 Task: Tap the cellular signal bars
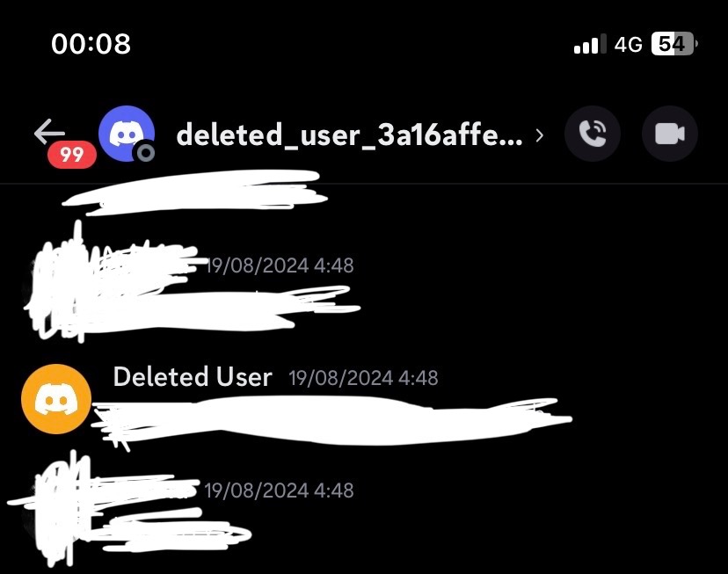tap(590, 44)
